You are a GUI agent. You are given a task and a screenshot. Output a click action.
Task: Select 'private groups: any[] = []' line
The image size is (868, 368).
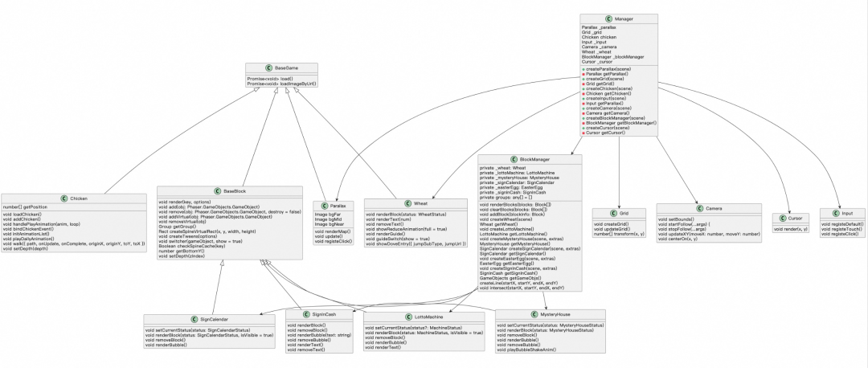(x=507, y=197)
